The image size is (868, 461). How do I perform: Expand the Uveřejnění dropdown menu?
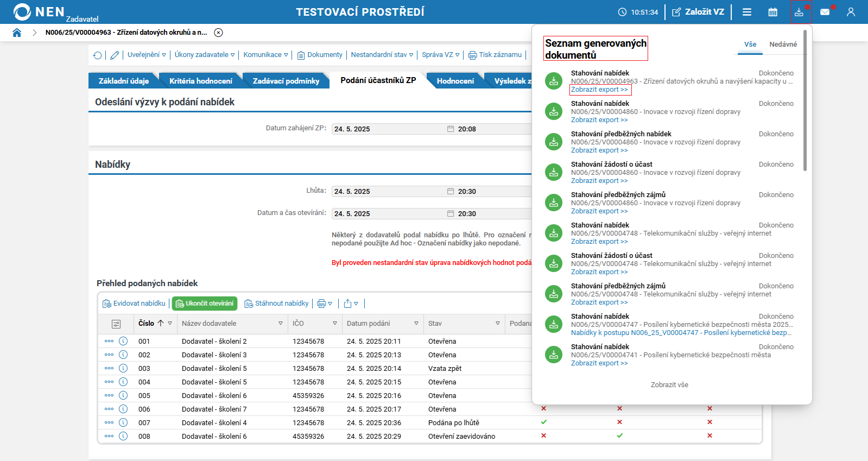pos(147,55)
